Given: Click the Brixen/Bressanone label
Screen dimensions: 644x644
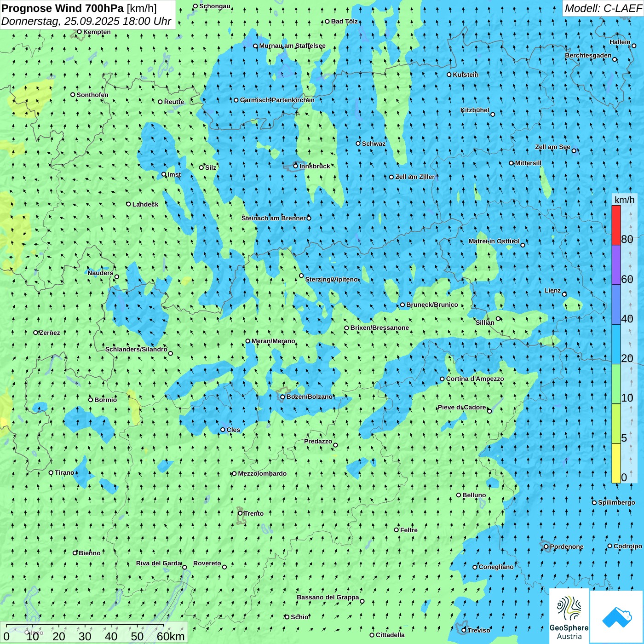Looking at the screenshot, I should [x=379, y=328].
